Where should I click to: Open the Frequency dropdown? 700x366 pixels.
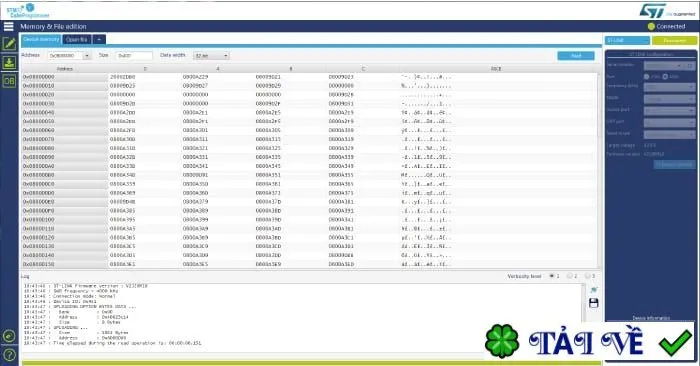click(669, 87)
